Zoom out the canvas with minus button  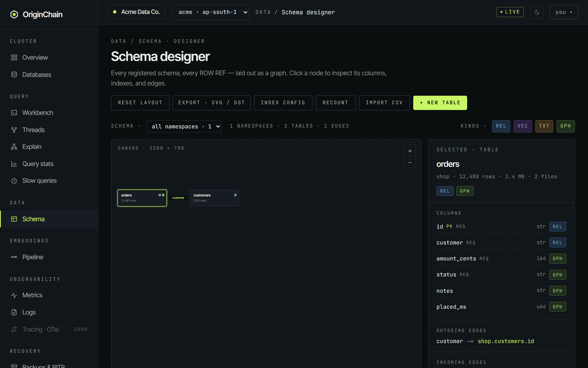coord(410,162)
